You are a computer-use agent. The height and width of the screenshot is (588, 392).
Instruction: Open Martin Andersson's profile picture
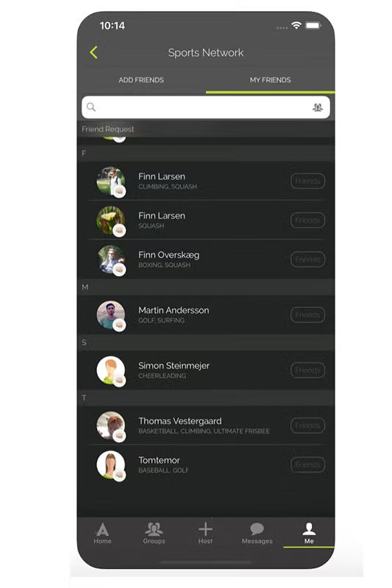click(x=110, y=315)
